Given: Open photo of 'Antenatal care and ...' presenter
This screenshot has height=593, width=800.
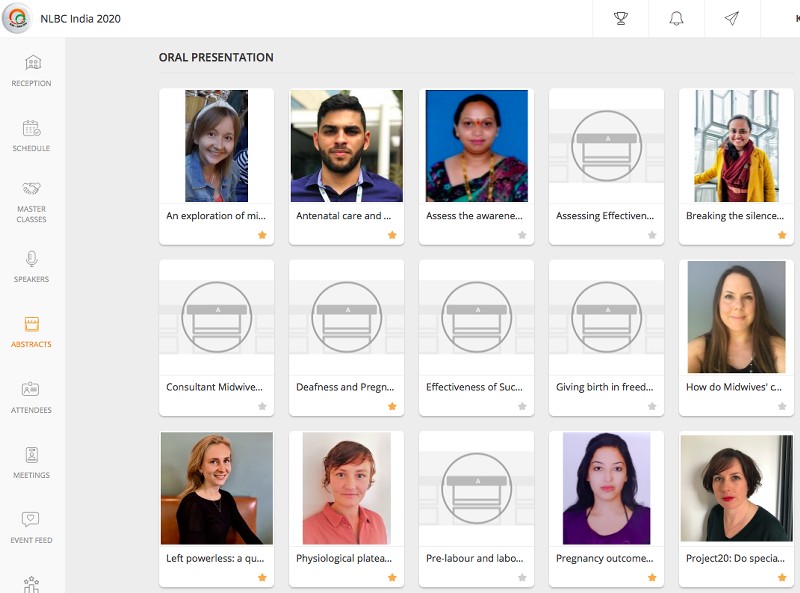Looking at the screenshot, I should (346, 146).
